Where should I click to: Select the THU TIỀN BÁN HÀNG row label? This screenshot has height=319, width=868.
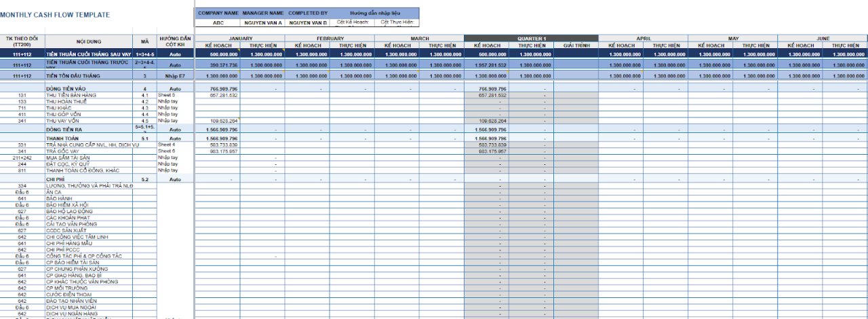tap(71, 96)
